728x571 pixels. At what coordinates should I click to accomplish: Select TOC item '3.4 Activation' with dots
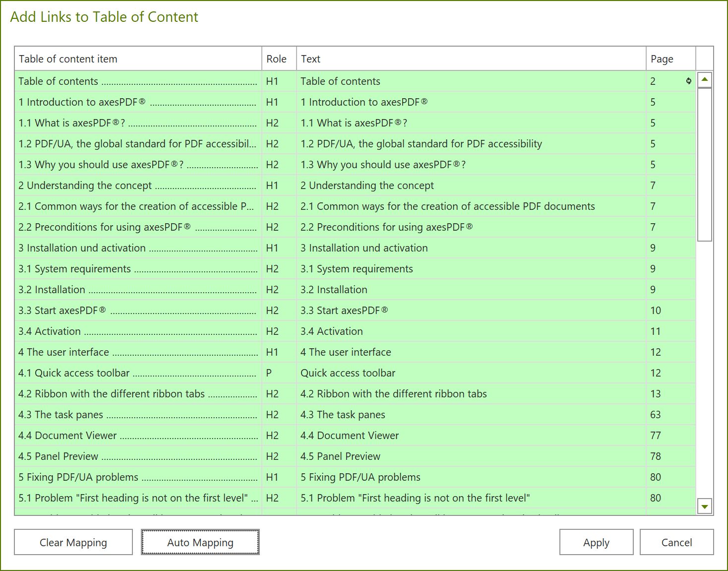click(138, 331)
